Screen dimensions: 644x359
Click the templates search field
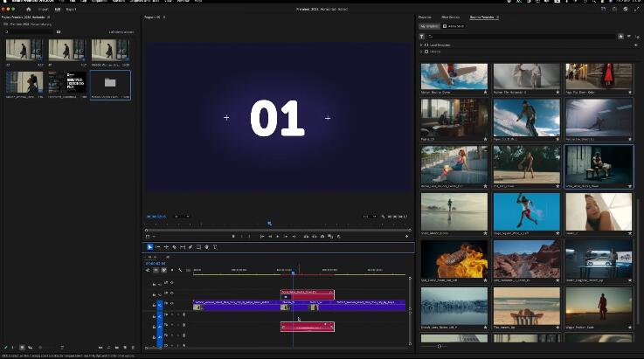click(522, 37)
